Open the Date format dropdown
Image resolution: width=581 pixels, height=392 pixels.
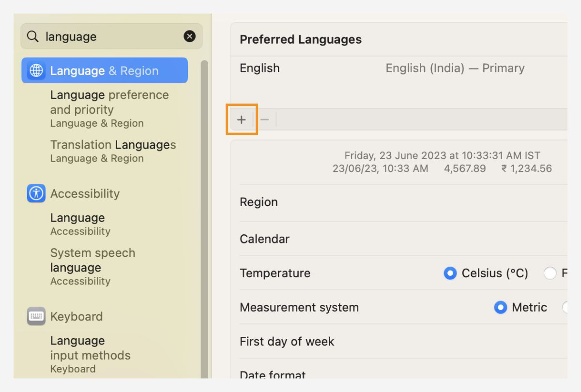click(x=273, y=375)
